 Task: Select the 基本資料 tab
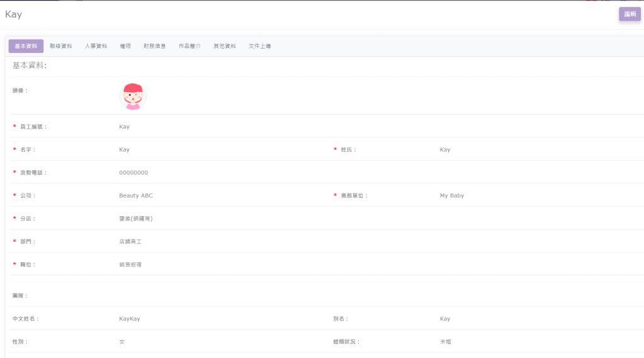click(26, 46)
